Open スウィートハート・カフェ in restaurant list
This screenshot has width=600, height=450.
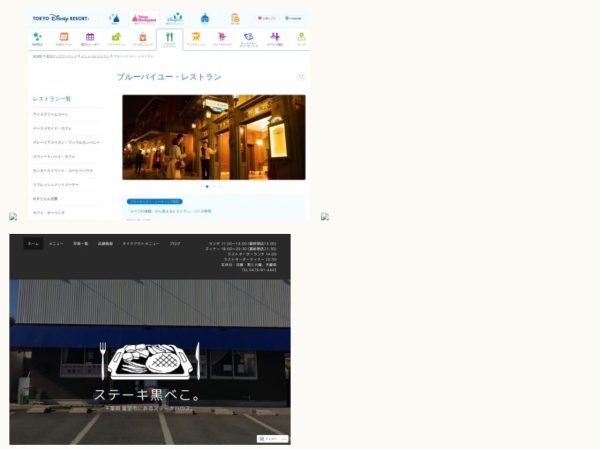pyautogui.click(x=54, y=157)
